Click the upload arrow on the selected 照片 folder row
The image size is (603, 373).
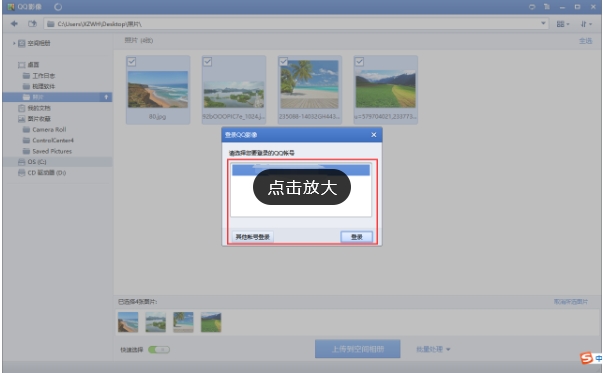(x=107, y=97)
